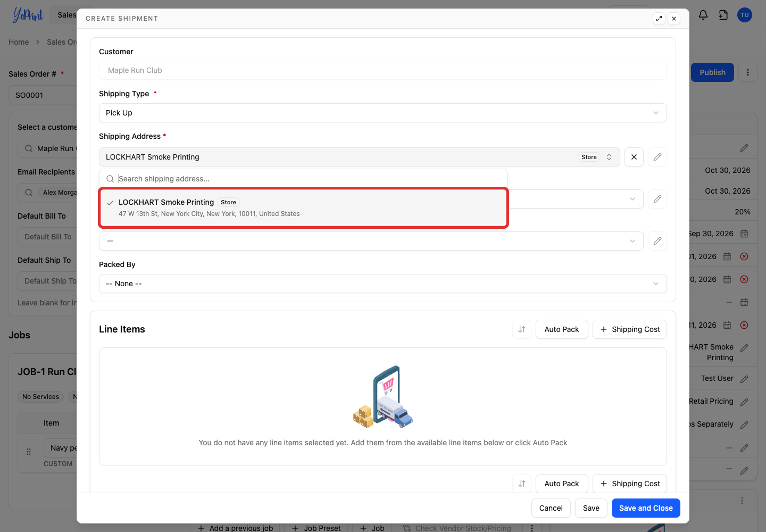The image size is (766, 532).
Task: Click the Sales Order number field showing SO0001
Action: point(43,95)
